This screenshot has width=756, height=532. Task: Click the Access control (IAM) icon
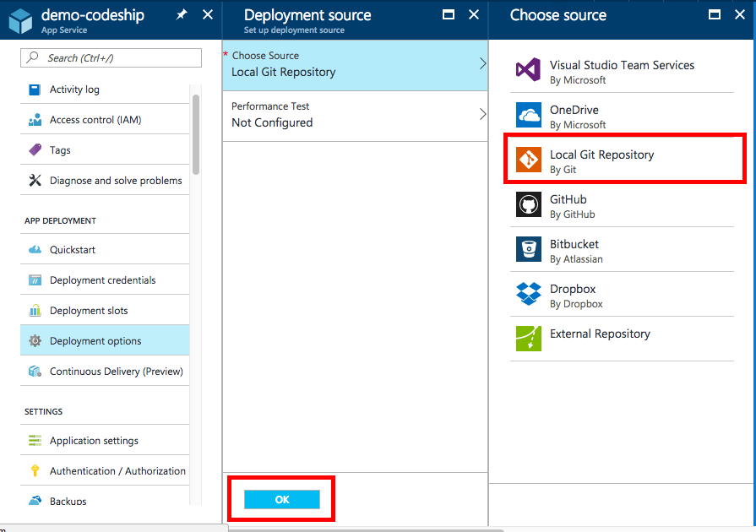35,120
